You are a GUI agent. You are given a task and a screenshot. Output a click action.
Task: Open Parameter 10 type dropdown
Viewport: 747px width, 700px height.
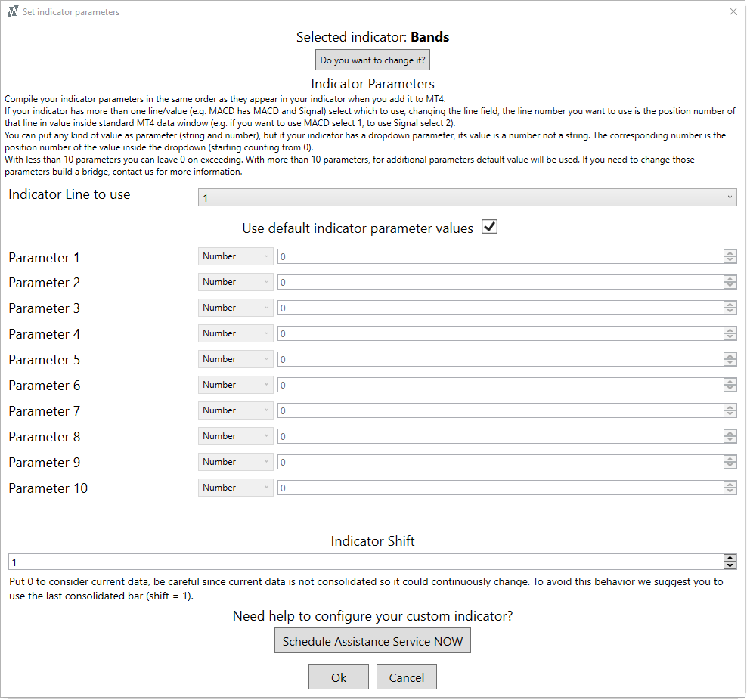click(236, 488)
